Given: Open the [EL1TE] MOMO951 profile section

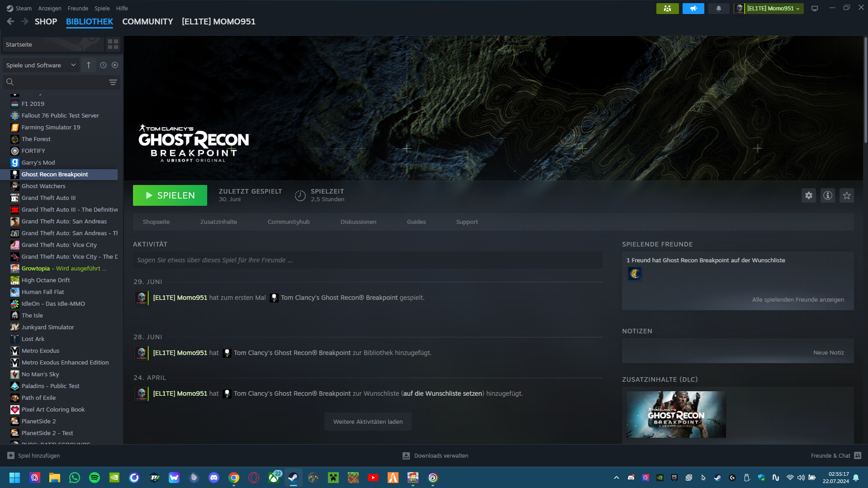Looking at the screenshot, I should [218, 21].
